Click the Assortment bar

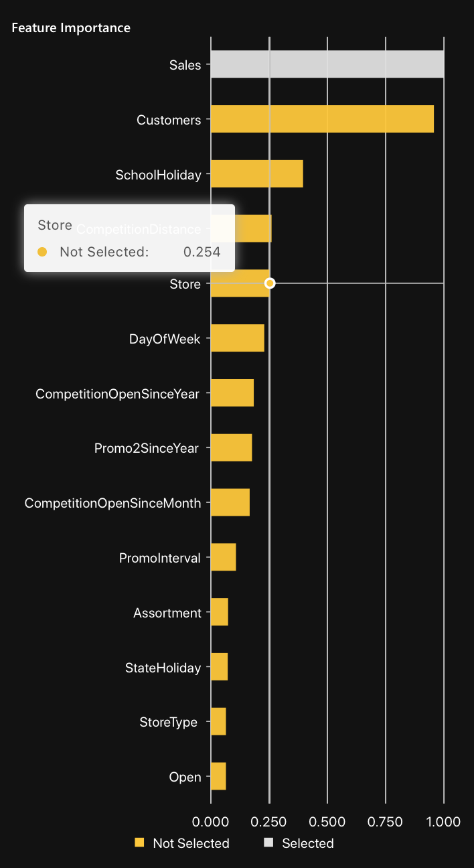click(219, 612)
